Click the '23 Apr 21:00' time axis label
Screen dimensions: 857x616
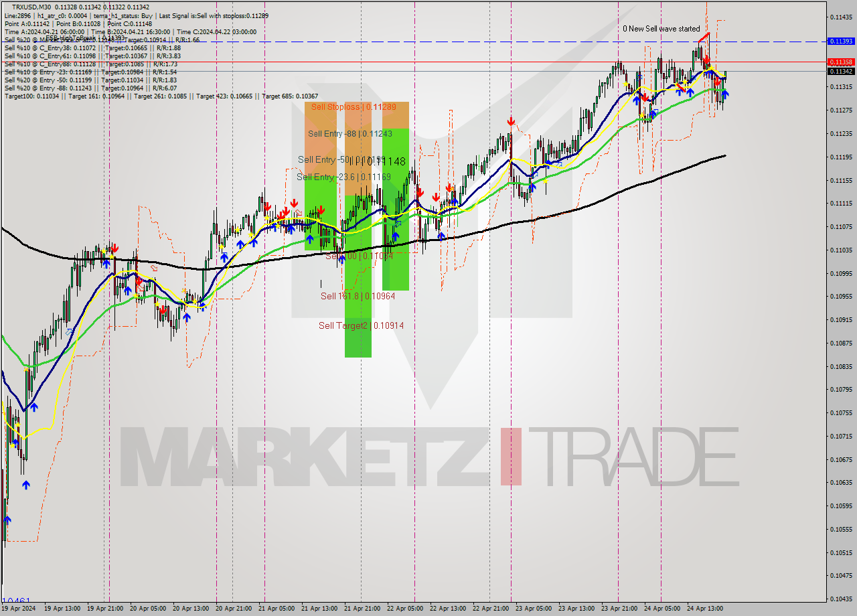pos(619,609)
